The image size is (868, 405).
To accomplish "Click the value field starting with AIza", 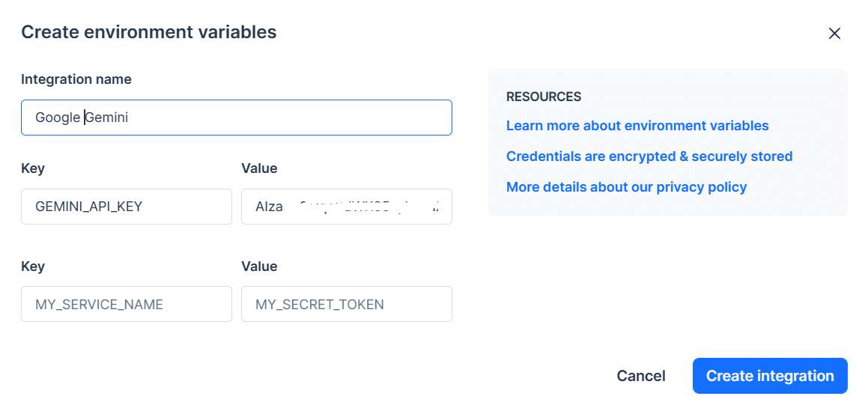I will coord(346,207).
